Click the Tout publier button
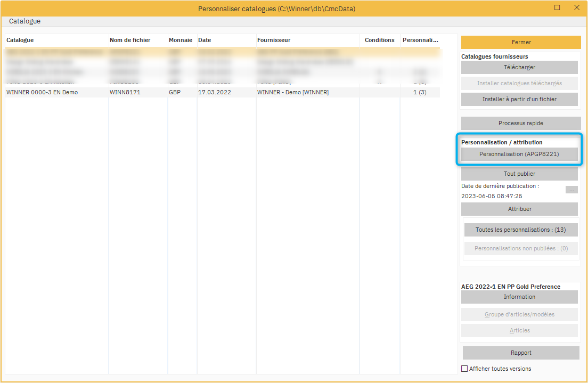The width and height of the screenshot is (588, 383). [519, 173]
